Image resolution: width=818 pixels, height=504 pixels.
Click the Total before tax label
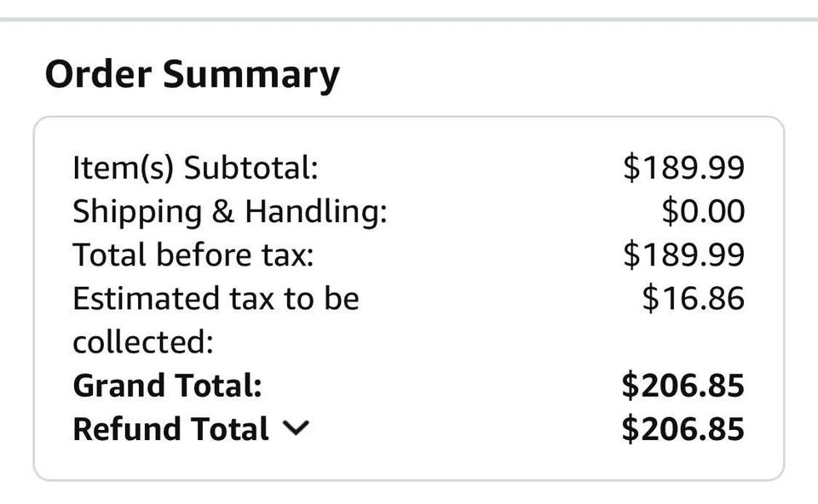(193, 255)
